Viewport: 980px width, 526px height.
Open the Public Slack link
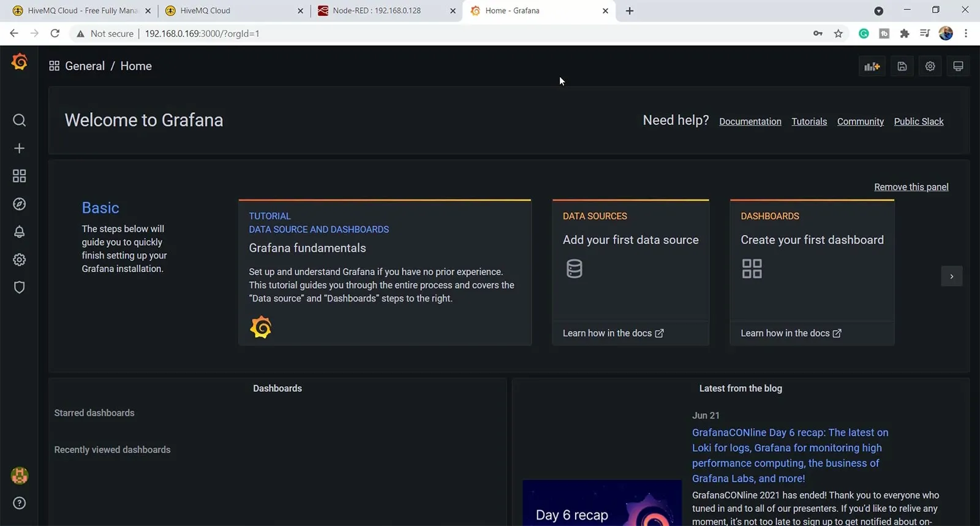point(919,121)
